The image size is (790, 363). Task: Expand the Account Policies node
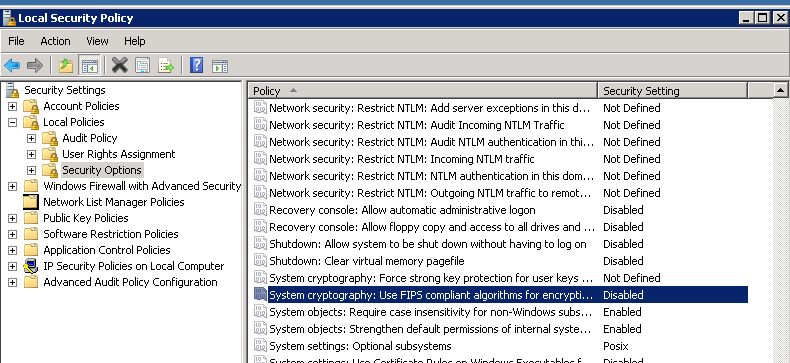tap(13, 106)
